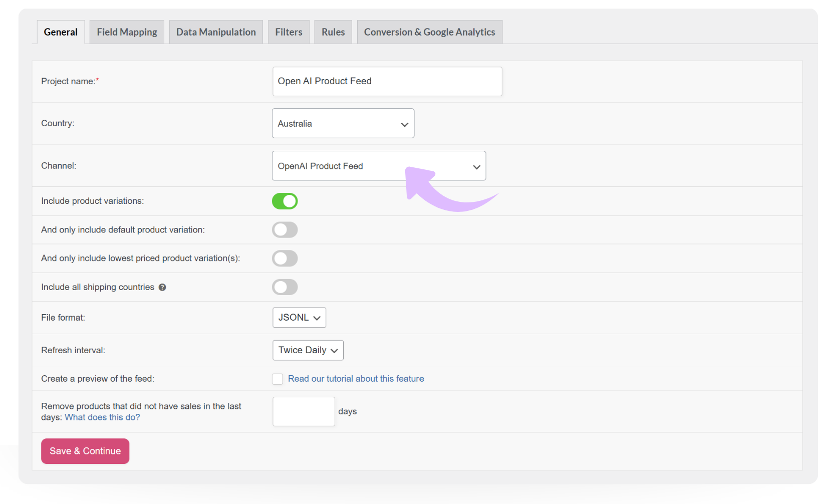Return to the General tab
The height and width of the screenshot is (504, 828).
point(60,32)
